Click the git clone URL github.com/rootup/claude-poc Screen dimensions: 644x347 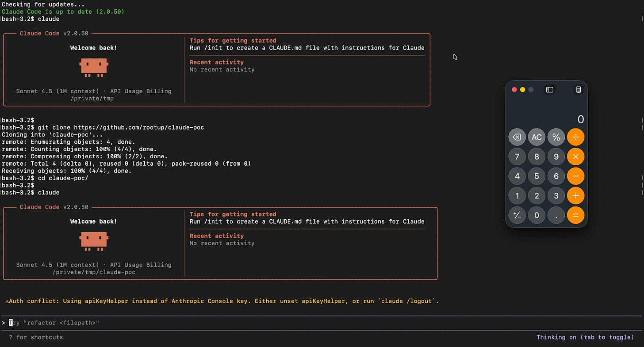point(139,127)
